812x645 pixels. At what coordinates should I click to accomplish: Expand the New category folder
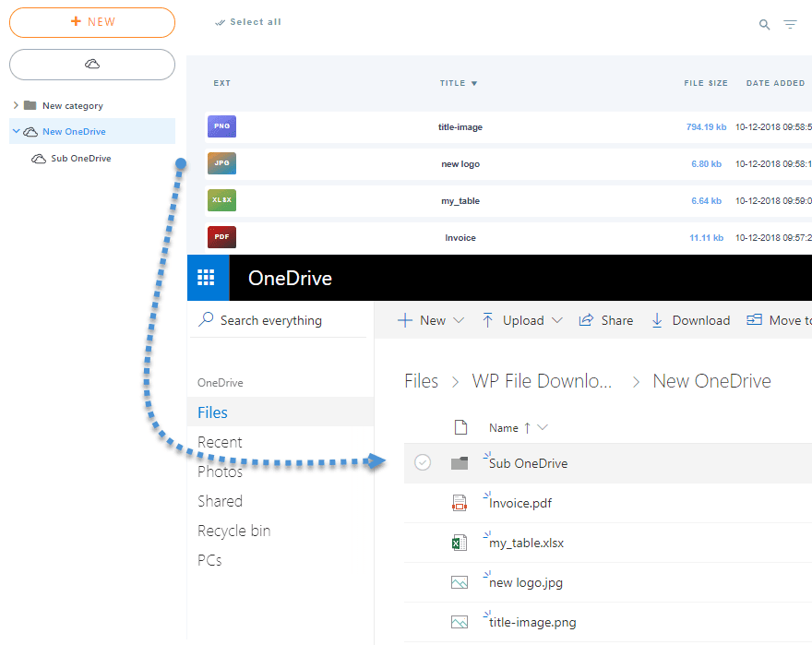tap(16, 105)
